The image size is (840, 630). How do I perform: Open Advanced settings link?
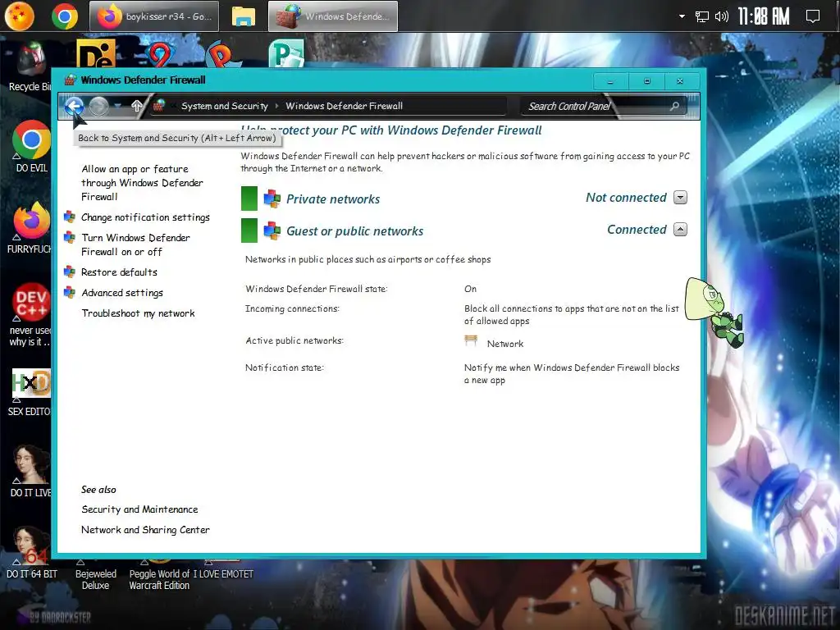coord(122,293)
